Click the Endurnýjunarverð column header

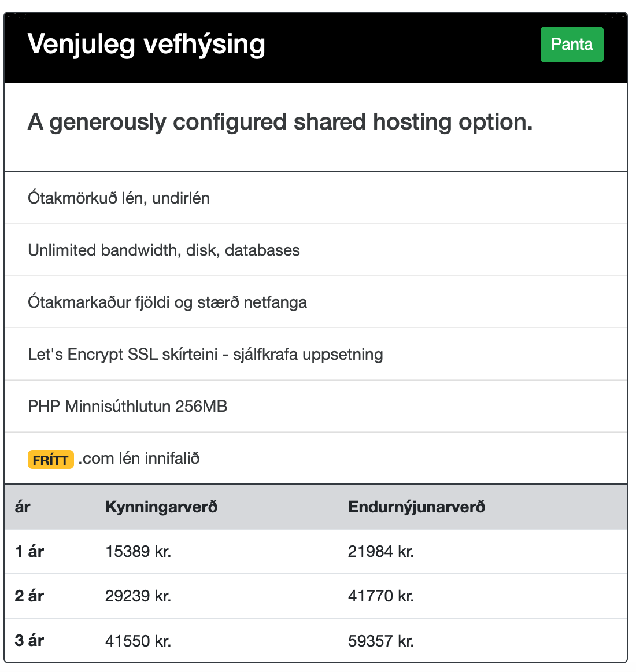point(416,507)
